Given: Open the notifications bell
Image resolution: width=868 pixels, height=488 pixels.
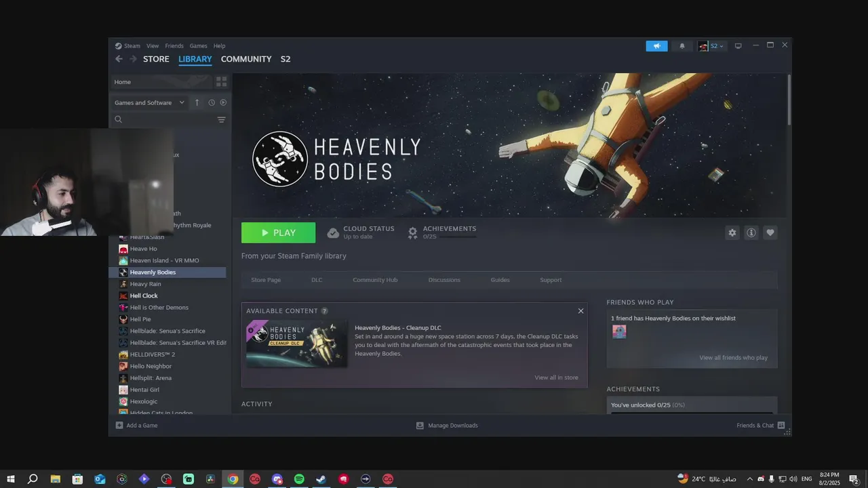Looking at the screenshot, I should pyautogui.click(x=682, y=46).
